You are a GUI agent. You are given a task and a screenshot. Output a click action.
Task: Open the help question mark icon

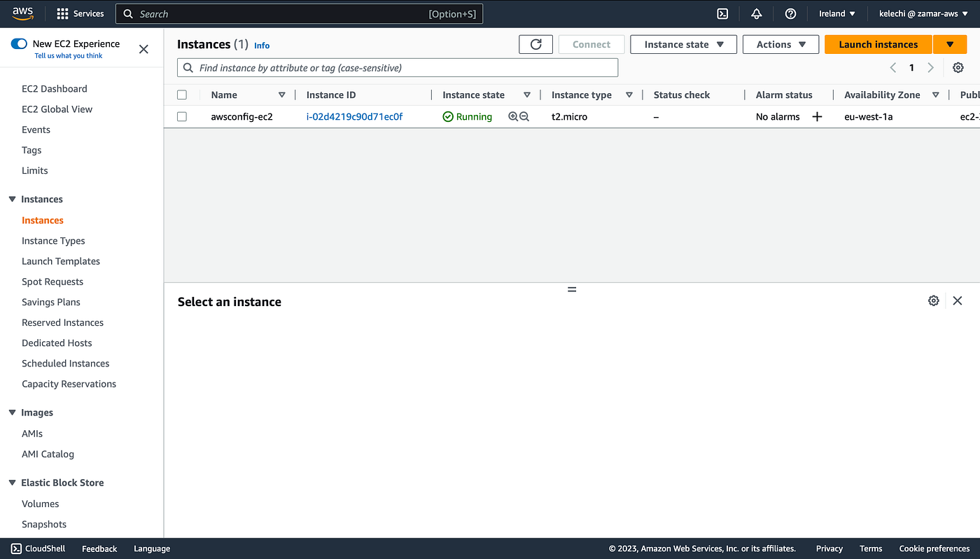point(790,13)
